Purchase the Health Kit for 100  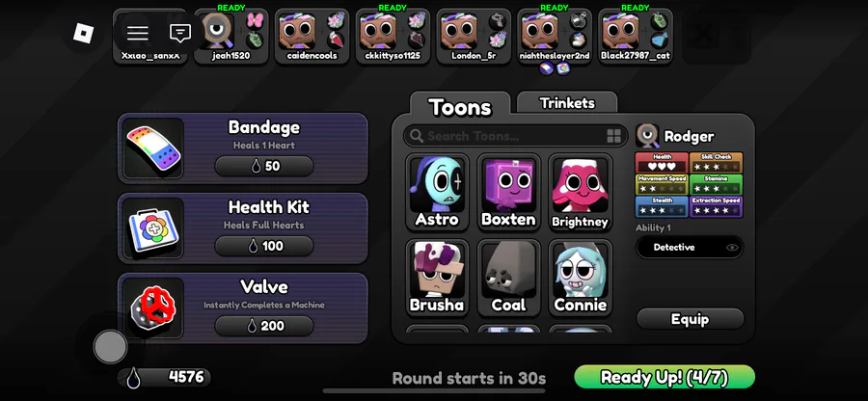coord(264,246)
